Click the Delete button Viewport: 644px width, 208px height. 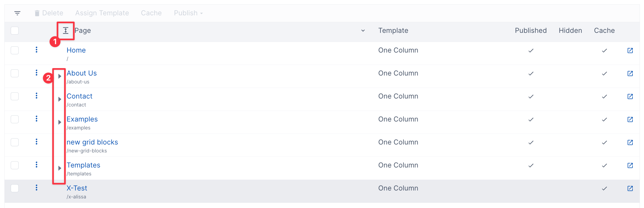coord(49,13)
